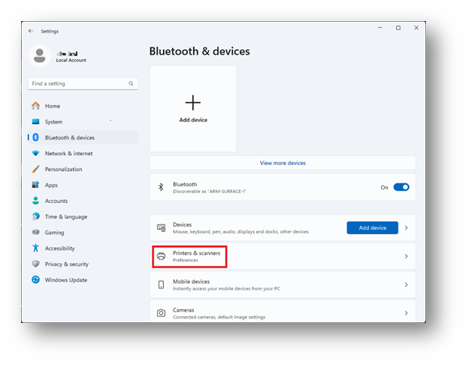Click the Windows Update sync icon in sidebar

(36, 280)
